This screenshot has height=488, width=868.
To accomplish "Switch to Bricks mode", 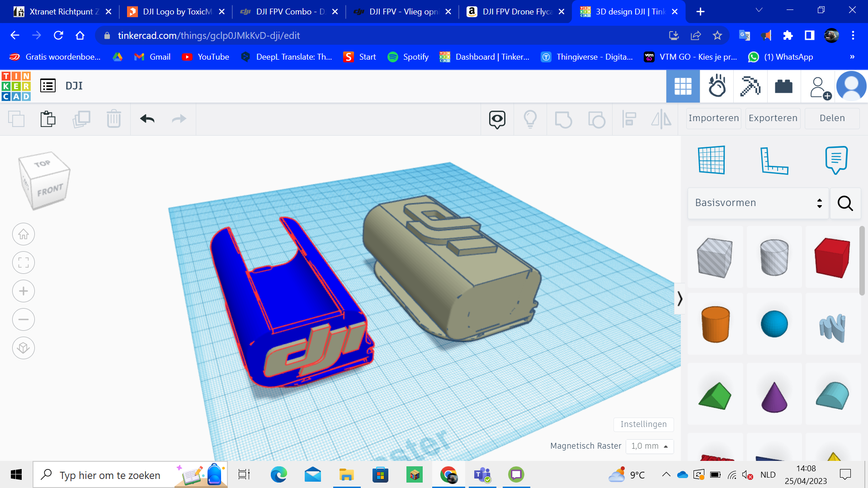I will click(x=784, y=86).
